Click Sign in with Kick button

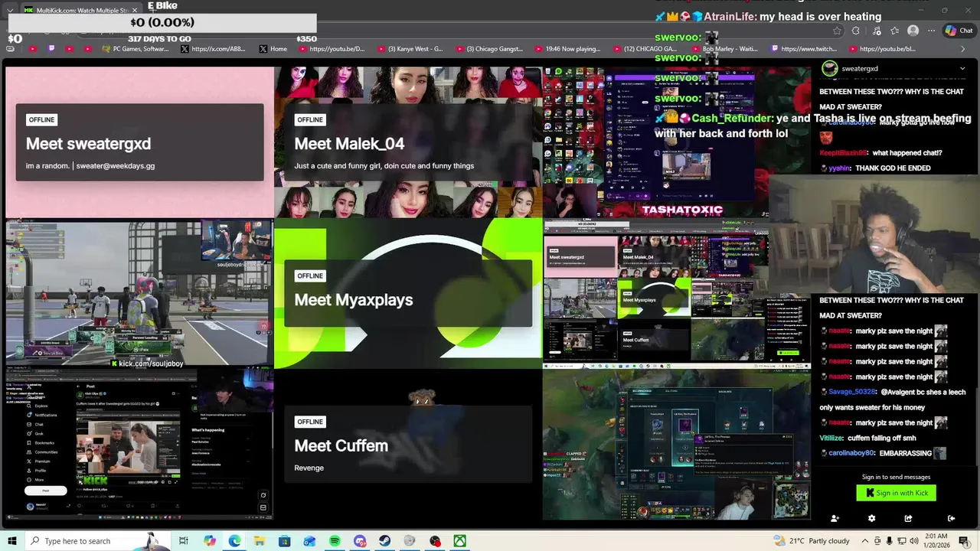point(897,493)
